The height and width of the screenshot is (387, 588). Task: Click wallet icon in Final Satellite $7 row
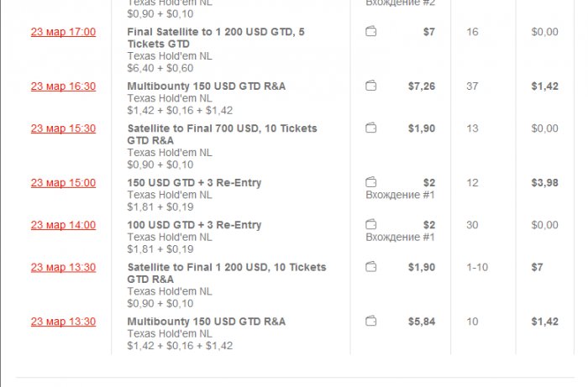(x=371, y=32)
